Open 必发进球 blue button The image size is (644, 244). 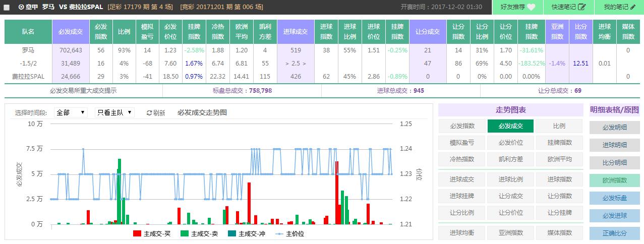point(615,216)
